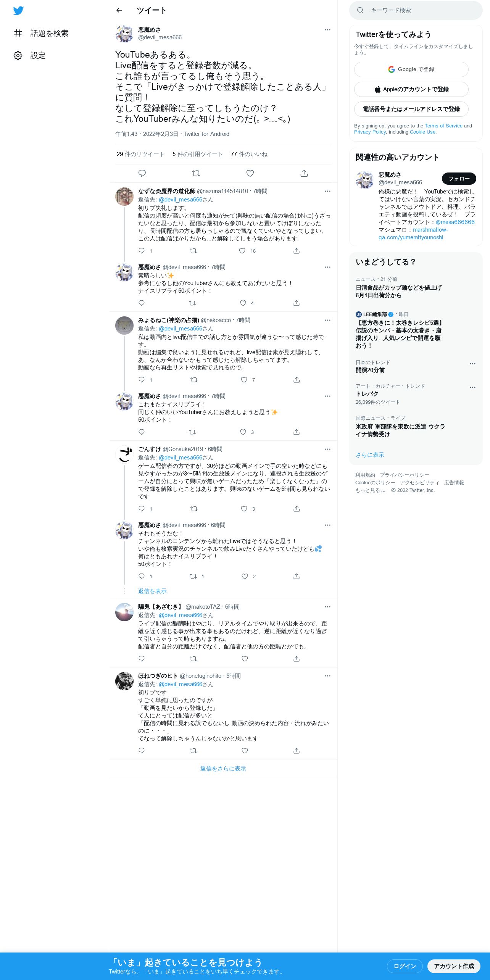The width and height of the screenshot is (490, 980).
Task: View the 29 件のリツイート list
Action: click(x=140, y=154)
